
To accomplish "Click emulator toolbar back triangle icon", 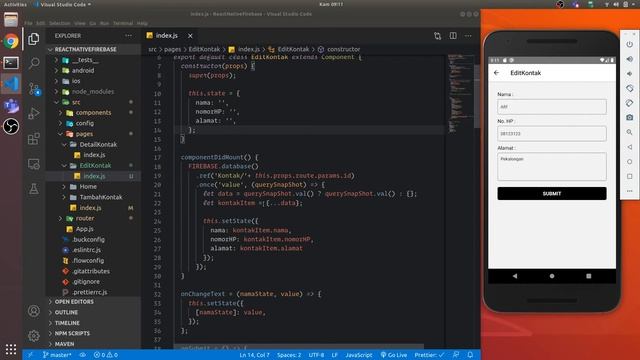I will pyautogui.click(x=630, y=147).
